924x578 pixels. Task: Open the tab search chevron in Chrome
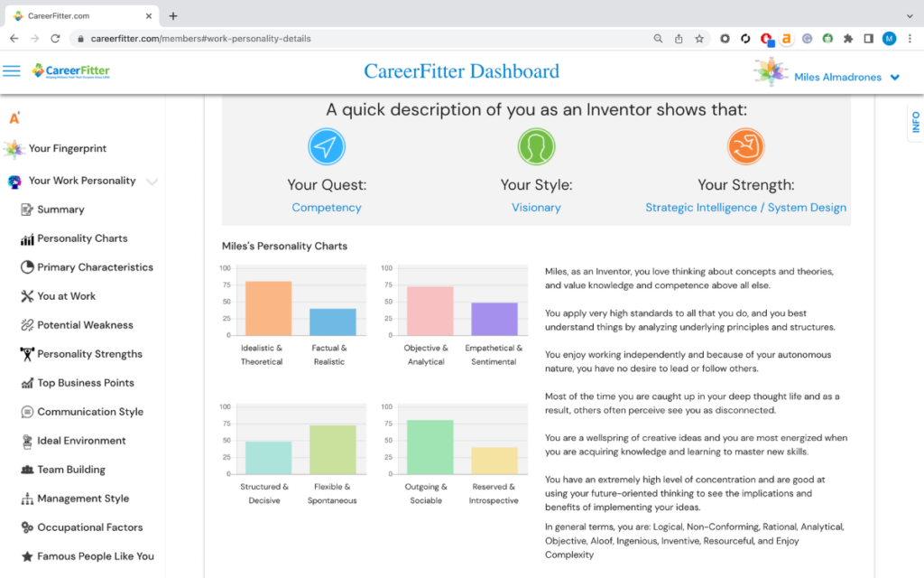(910, 16)
